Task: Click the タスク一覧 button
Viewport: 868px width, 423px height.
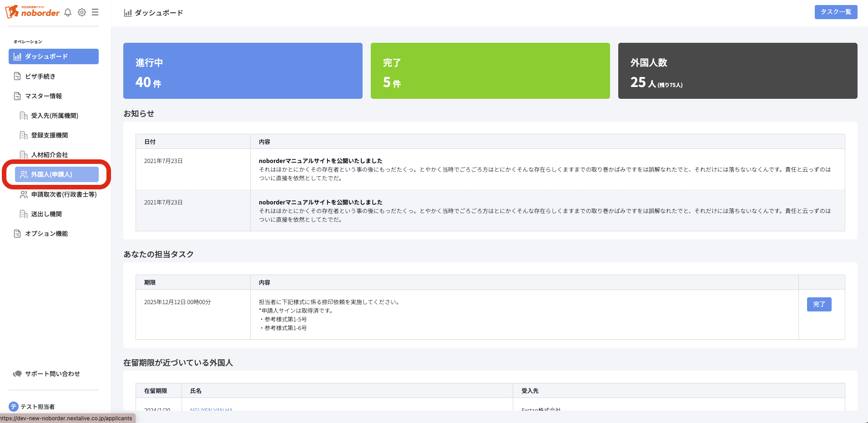Action: [836, 12]
